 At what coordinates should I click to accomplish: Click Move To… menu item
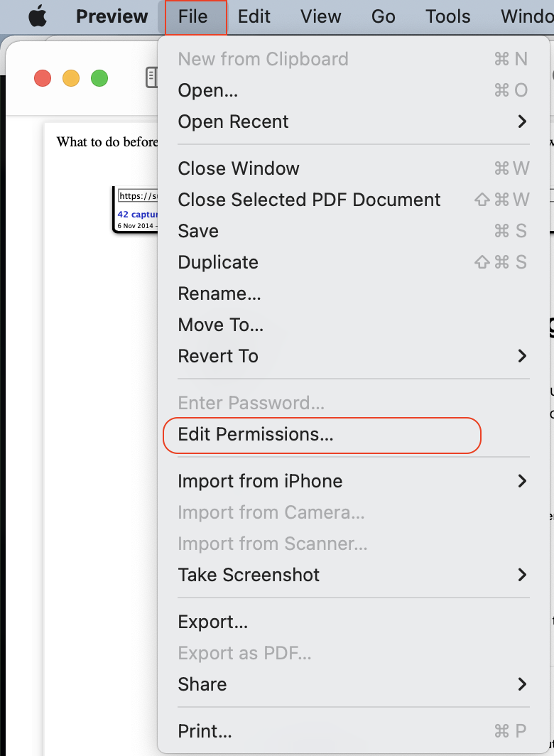(x=221, y=325)
